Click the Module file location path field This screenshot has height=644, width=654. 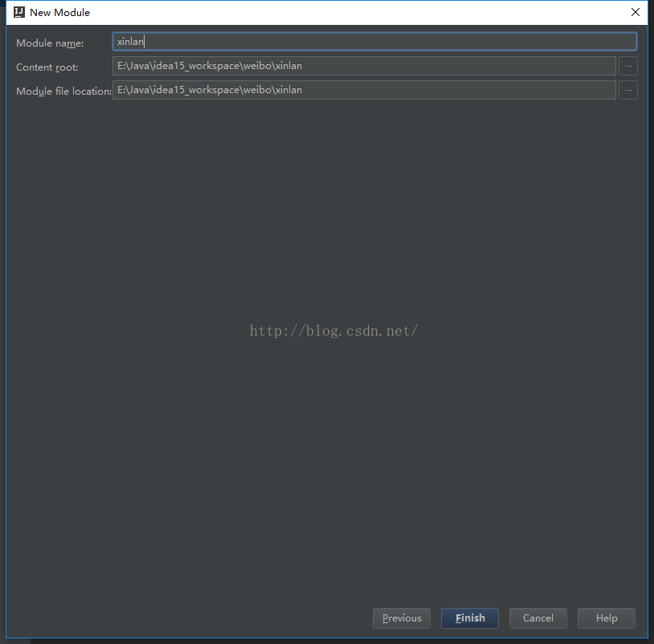(x=364, y=90)
